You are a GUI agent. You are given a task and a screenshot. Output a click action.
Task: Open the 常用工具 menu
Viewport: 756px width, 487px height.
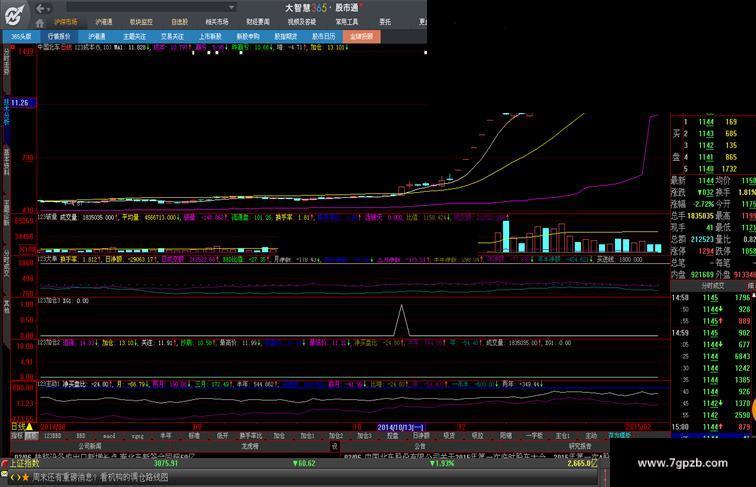(x=347, y=22)
